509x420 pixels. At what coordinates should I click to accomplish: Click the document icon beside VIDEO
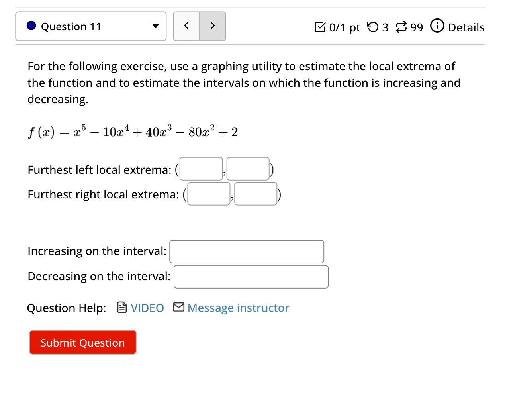tap(121, 307)
